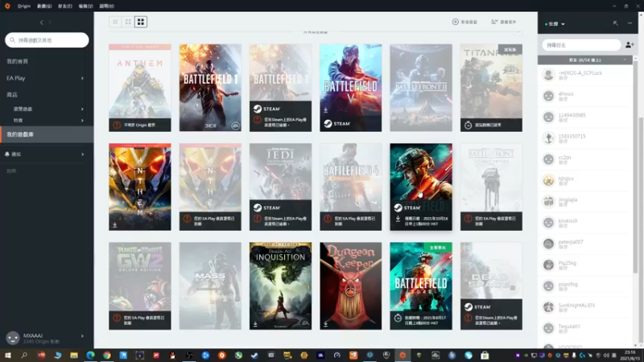Open the MXAAAJ profile menu
Viewport: 644px width, 362px height.
click(x=47, y=338)
